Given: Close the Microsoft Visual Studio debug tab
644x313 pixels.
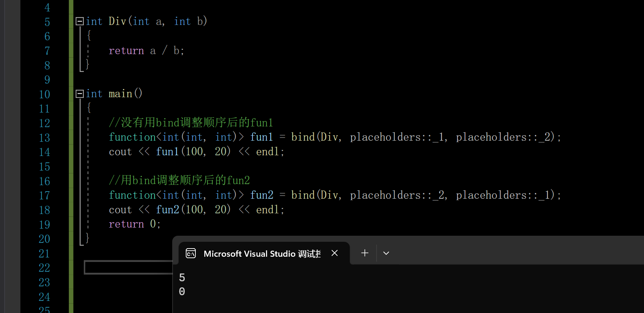Looking at the screenshot, I should [334, 253].
